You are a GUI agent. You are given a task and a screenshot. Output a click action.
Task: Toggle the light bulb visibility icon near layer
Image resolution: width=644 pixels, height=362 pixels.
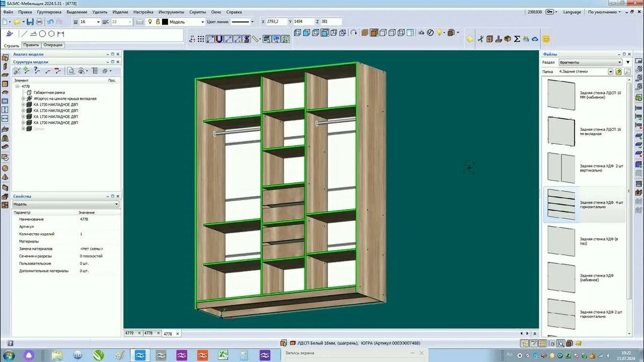pyautogui.click(x=150, y=21)
